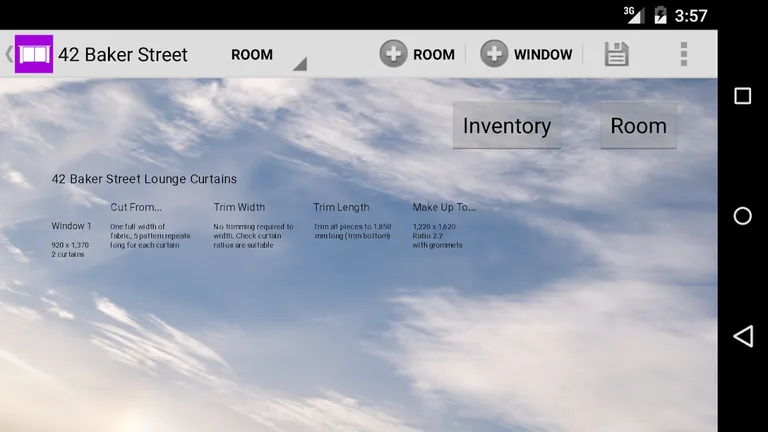Select the 'Window 1' row label

point(72,226)
